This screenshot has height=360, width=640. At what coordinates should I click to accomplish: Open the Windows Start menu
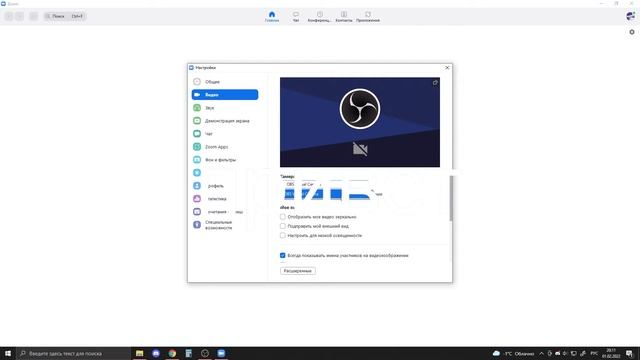pos(8,353)
